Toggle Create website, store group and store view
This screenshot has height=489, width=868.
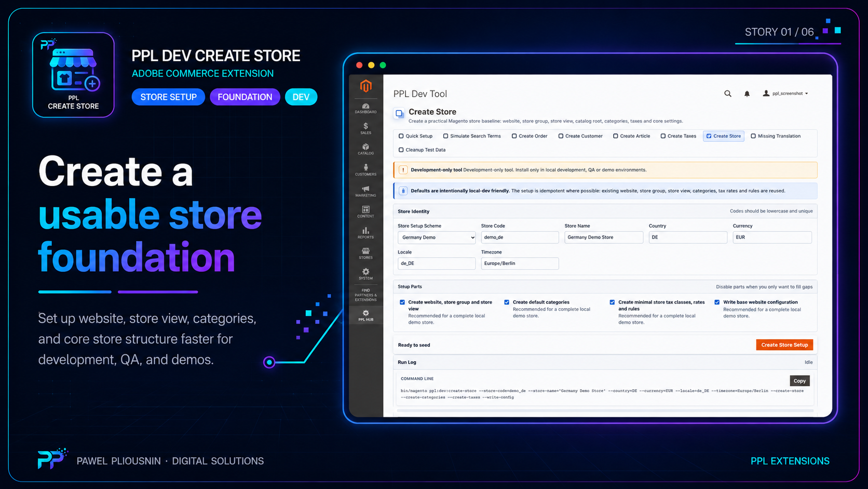402,302
